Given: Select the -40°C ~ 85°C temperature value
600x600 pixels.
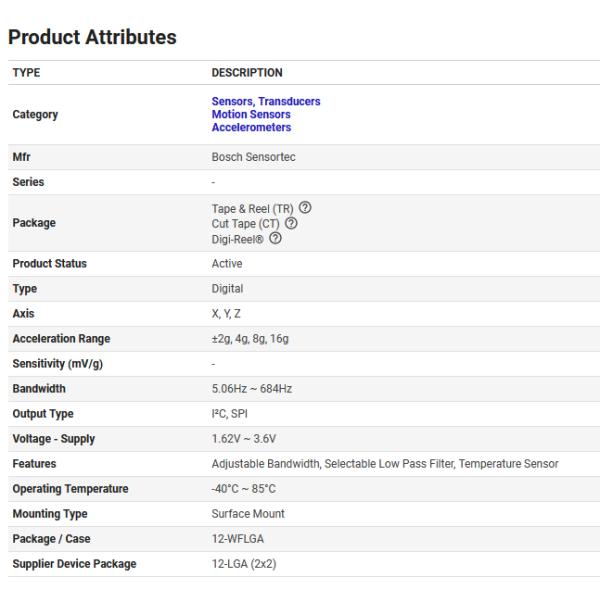Looking at the screenshot, I should tap(243, 489).
